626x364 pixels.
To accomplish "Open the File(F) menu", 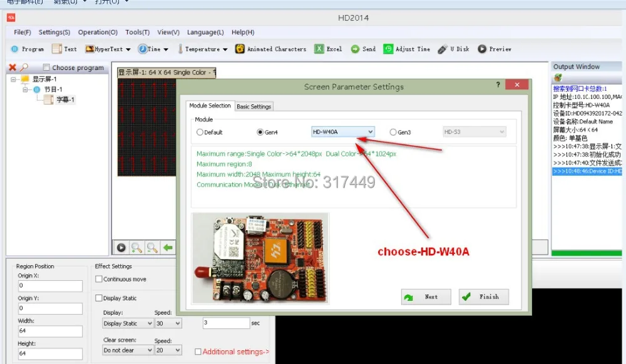I will click(23, 33).
